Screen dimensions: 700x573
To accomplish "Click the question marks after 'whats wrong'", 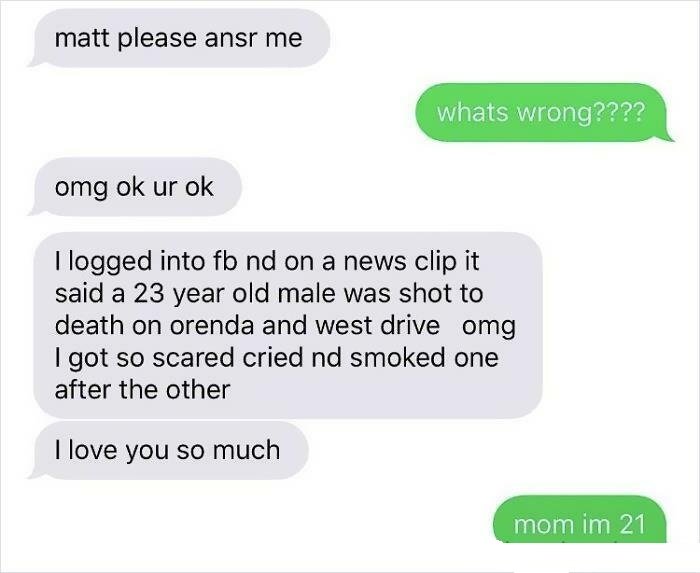I will 619,112.
